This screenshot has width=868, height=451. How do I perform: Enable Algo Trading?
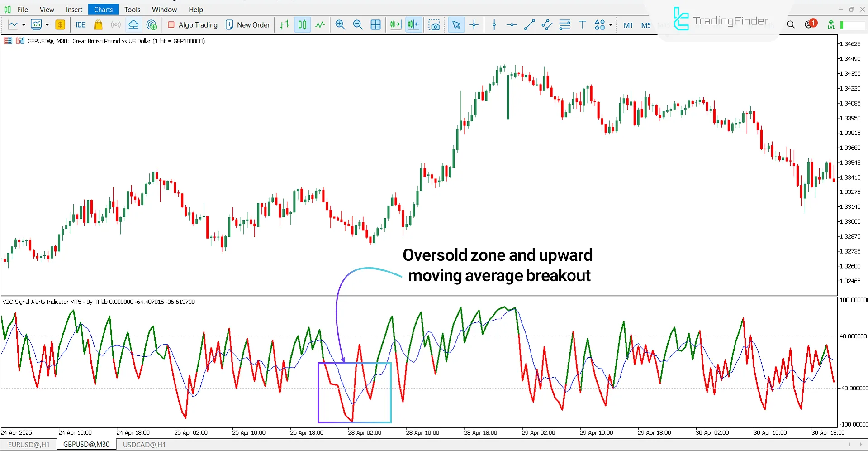point(192,25)
